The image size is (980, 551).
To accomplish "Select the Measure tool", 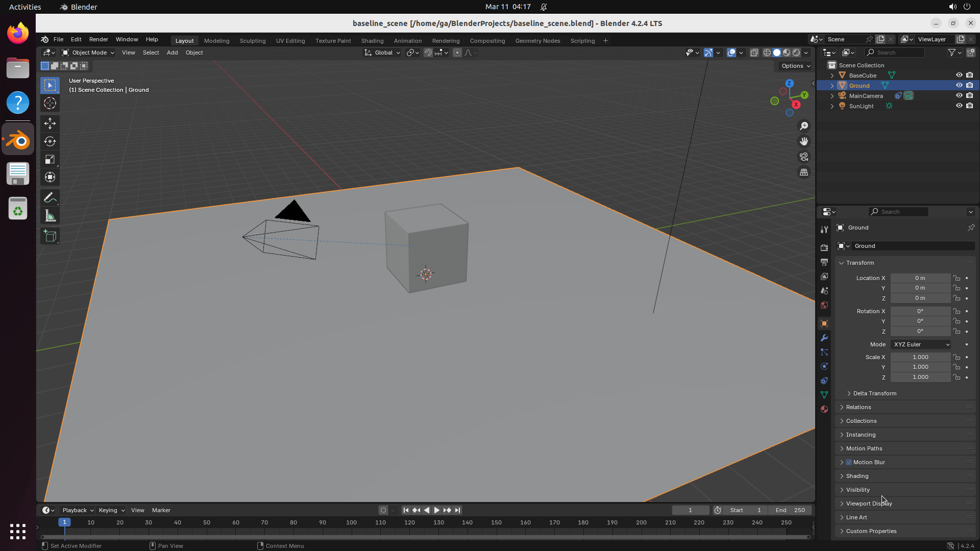I will [x=50, y=215].
